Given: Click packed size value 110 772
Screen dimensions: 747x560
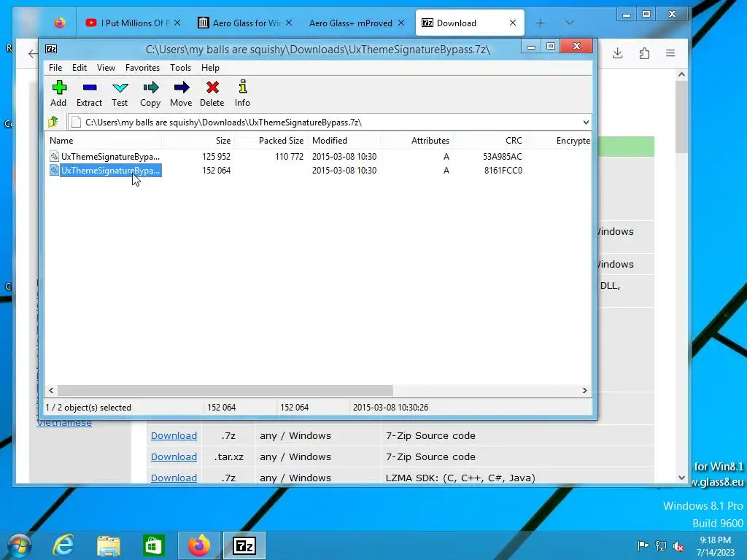Looking at the screenshot, I should point(289,156).
